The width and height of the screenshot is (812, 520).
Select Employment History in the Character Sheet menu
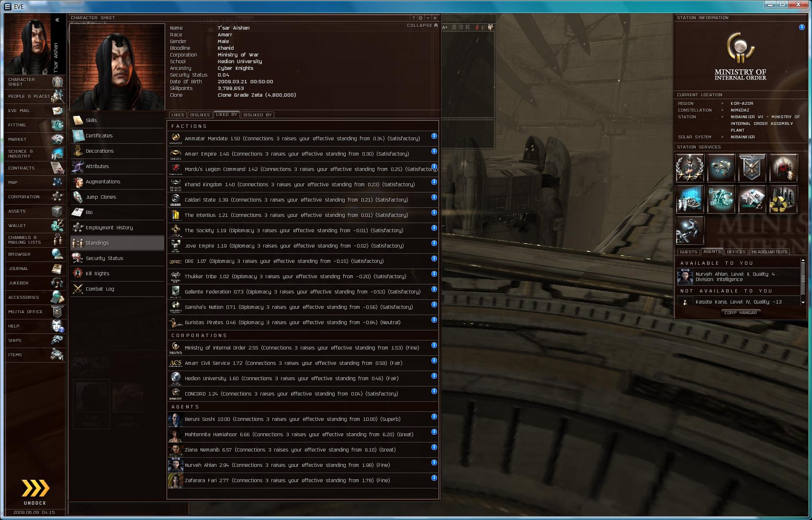[117, 227]
